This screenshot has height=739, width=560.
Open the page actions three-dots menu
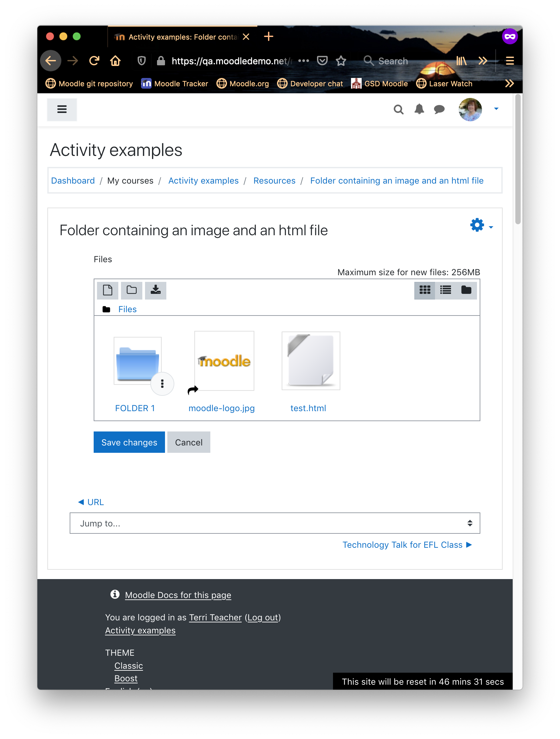[304, 61]
